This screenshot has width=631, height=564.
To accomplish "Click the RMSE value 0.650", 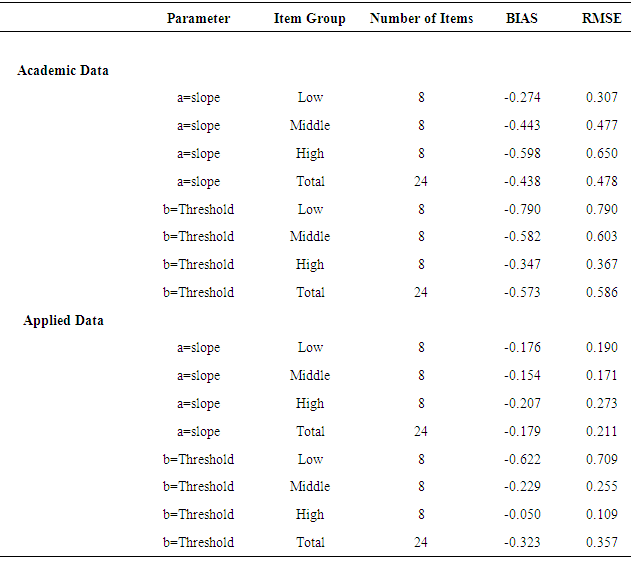I will click(602, 154).
